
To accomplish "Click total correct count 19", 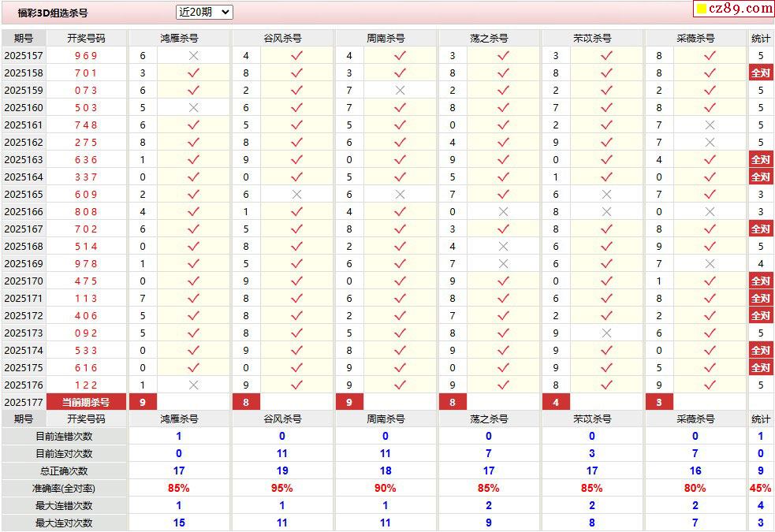I will pyautogui.click(x=282, y=471).
